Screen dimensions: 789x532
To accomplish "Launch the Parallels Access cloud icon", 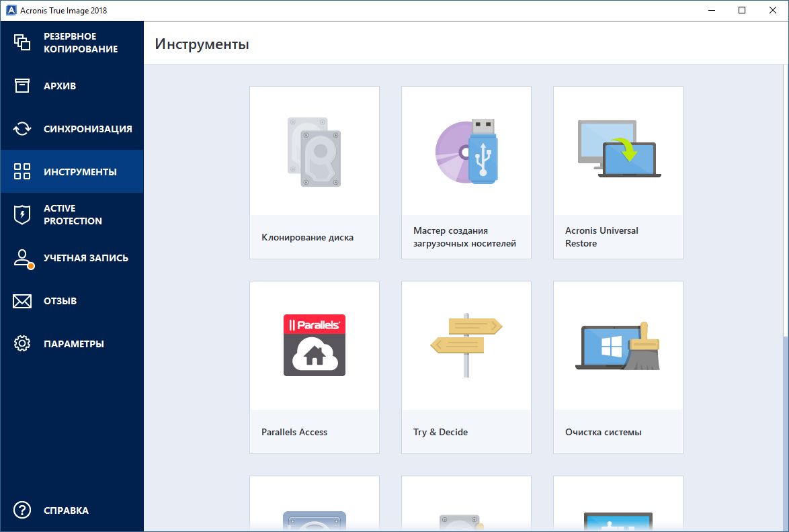I will coord(314,345).
